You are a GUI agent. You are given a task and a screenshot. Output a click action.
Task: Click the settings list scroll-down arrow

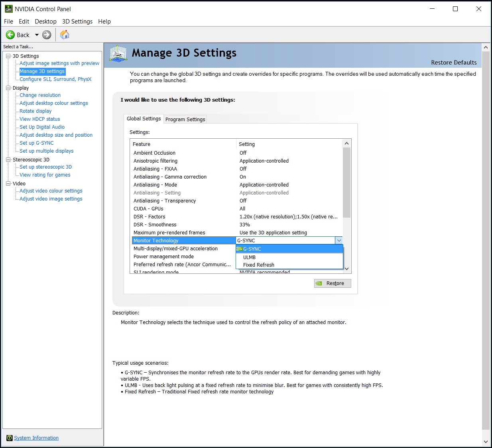coord(346,269)
